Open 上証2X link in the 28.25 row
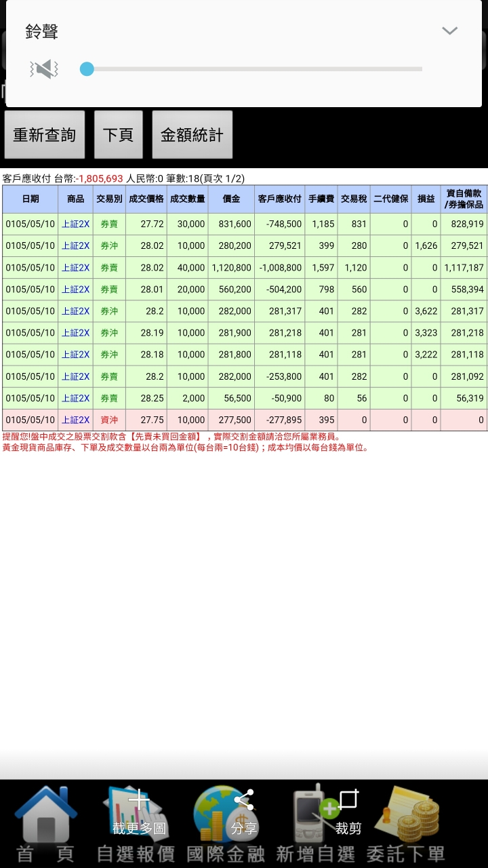Screen dimensions: 488x868 point(75,398)
